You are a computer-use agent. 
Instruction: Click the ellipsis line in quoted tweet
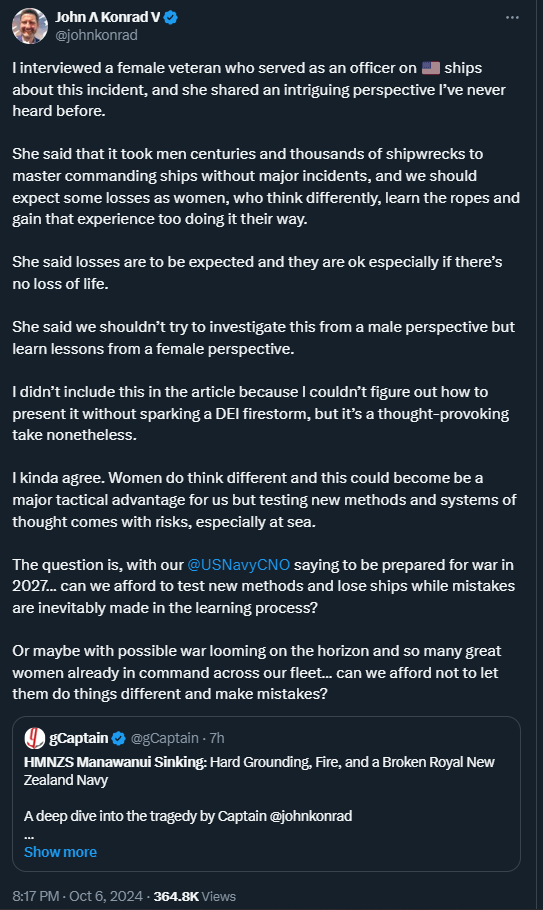[29, 836]
